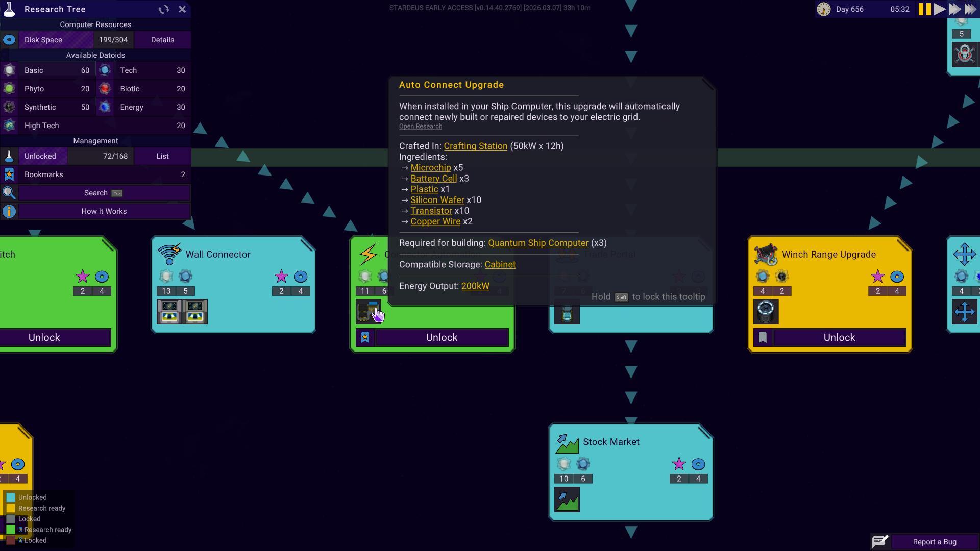Click the day clock icon

coord(823,9)
